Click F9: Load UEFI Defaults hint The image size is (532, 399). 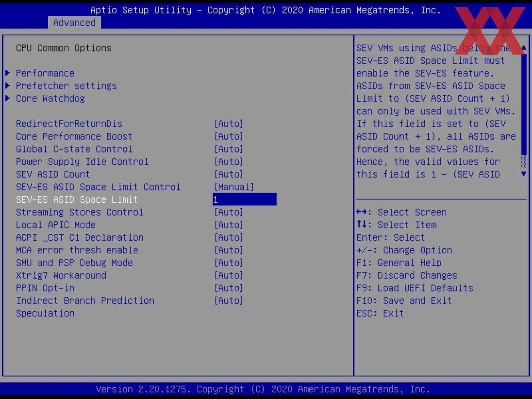(415, 288)
